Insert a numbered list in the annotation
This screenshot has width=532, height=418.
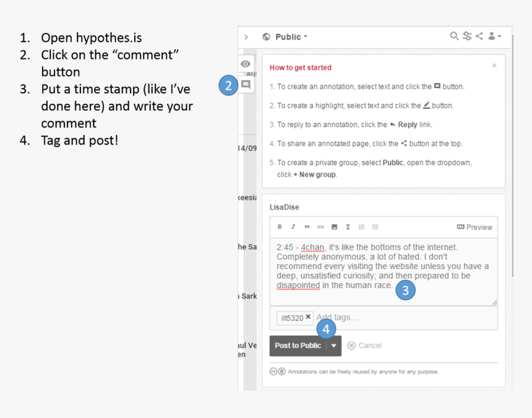click(361, 227)
